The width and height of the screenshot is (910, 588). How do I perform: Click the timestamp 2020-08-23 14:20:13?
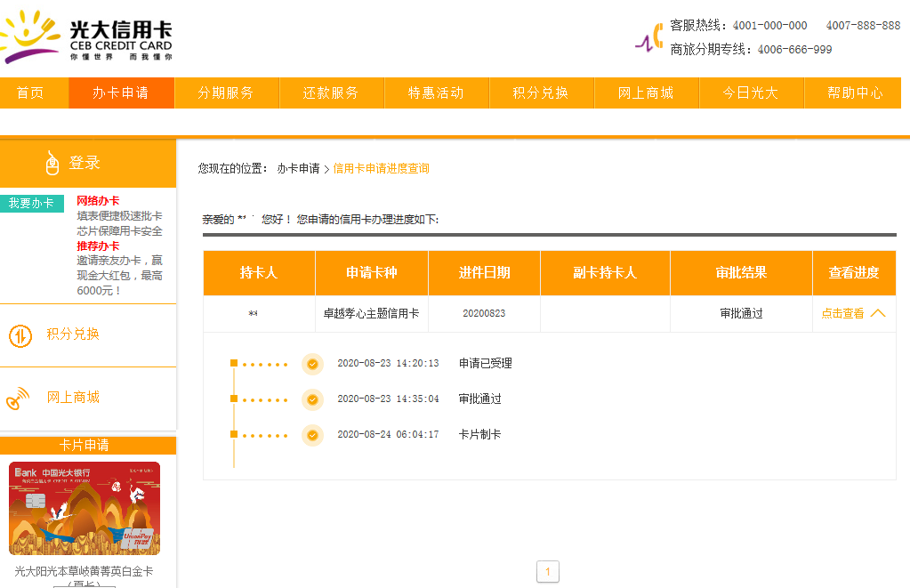click(388, 363)
